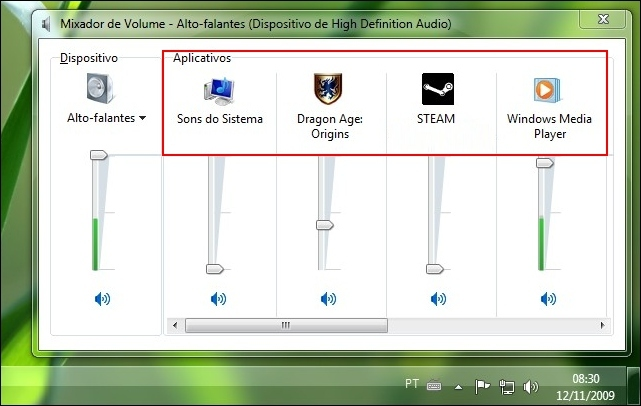Mute Dragon Age: Origins audio
Viewport: 641px width, 406px height.
tap(328, 299)
